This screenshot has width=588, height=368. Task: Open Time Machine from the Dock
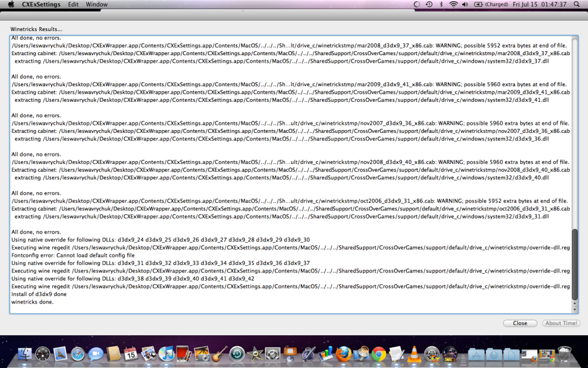237,354
